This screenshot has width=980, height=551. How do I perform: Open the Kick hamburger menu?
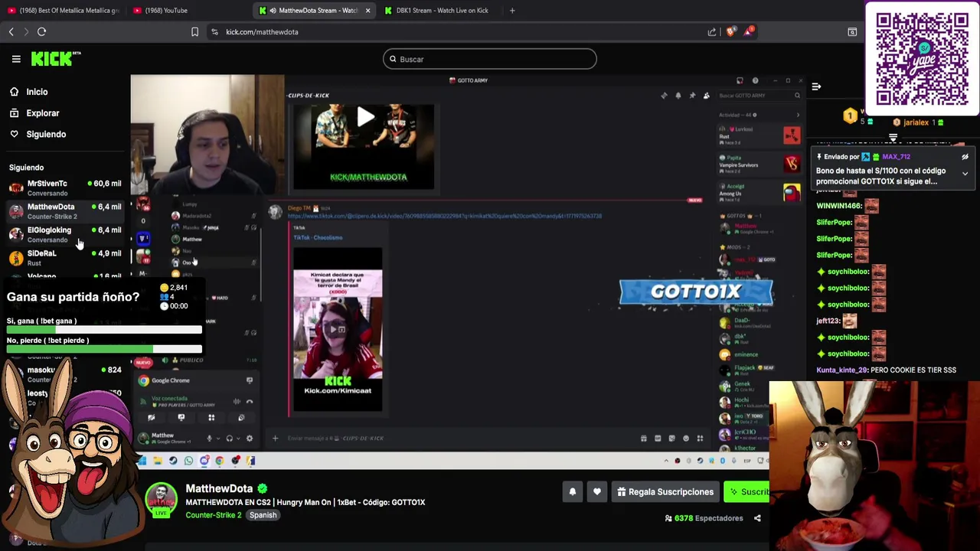(16, 59)
